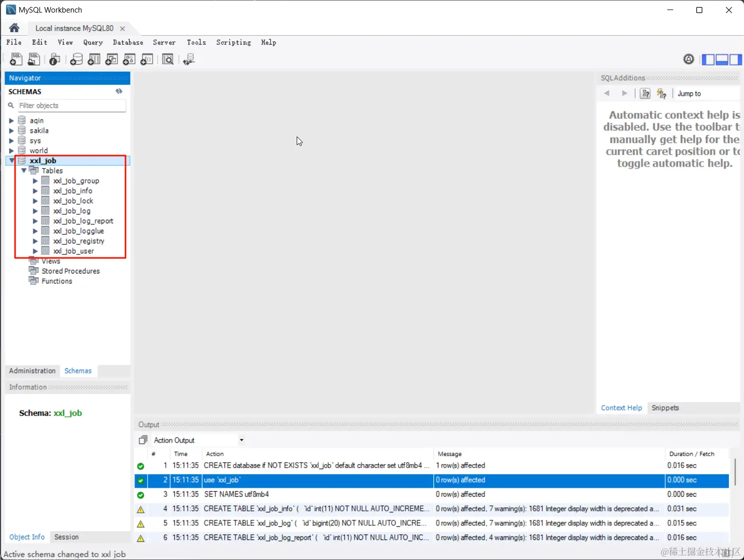Go forward in context help history

pos(625,93)
